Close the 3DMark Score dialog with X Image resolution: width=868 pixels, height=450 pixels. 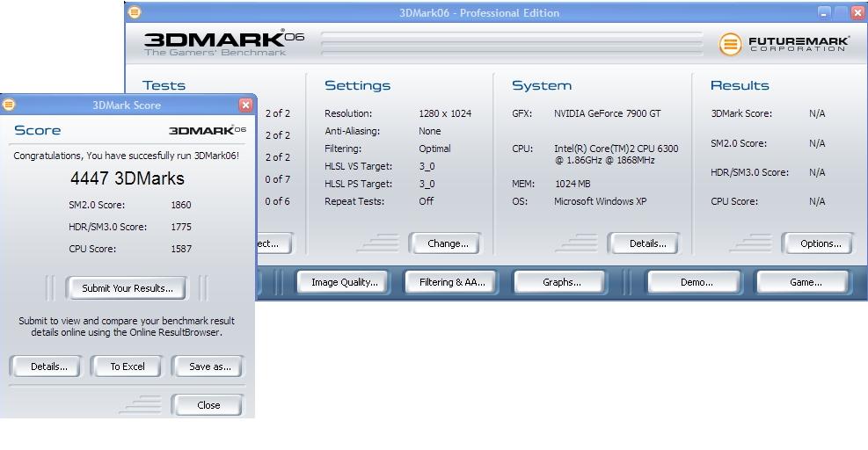pyautogui.click(x=245, y=105)
